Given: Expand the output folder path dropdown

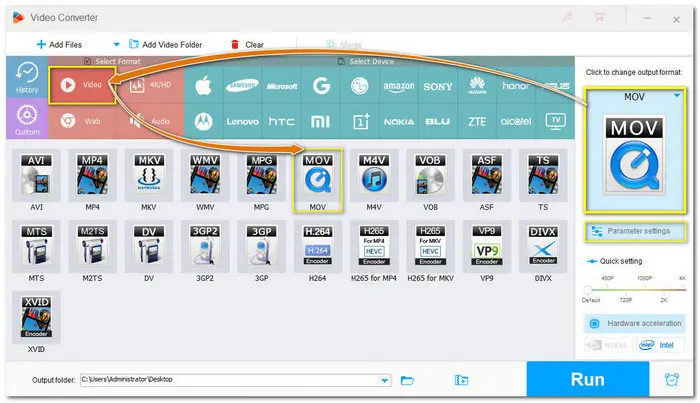Looking at the screenshot, I should [384, 380].
